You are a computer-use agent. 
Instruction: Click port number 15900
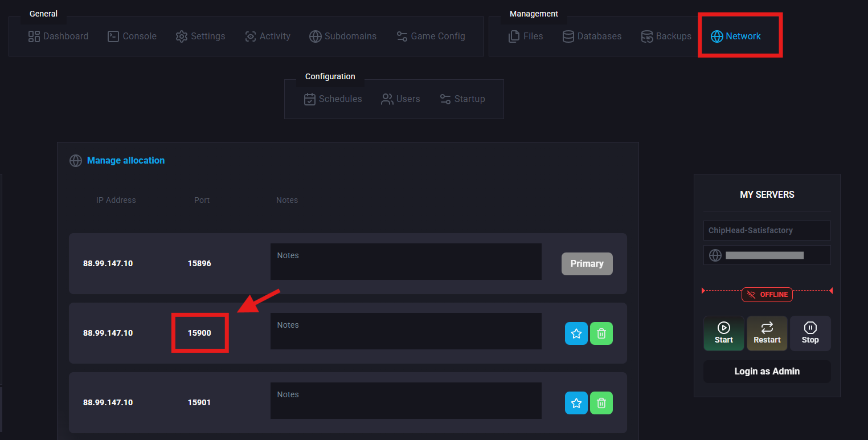tap(199, 333)
